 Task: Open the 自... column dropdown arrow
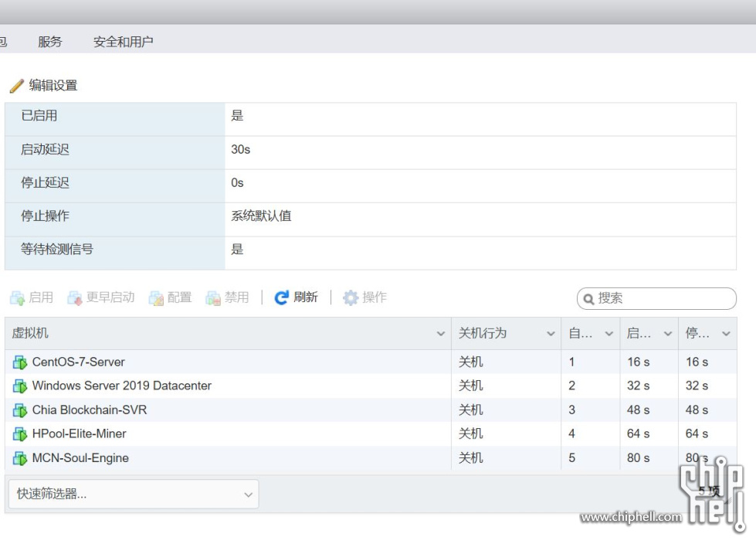coord(609,334)
